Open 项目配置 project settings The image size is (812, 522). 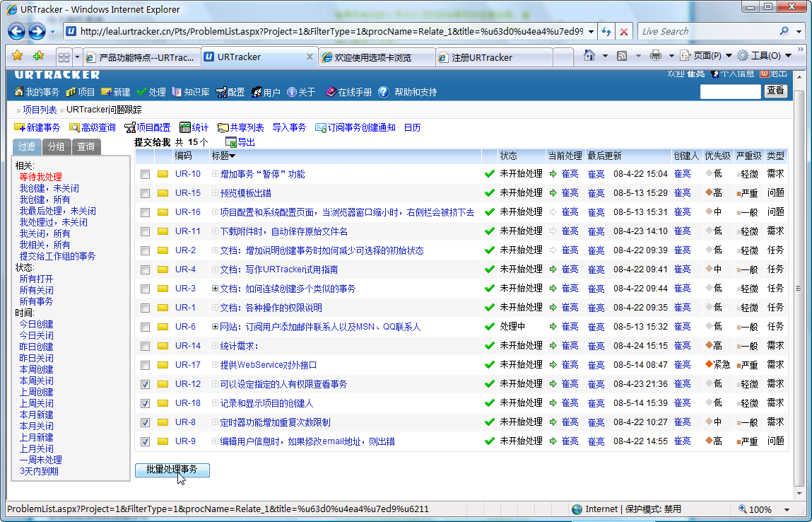148,127
